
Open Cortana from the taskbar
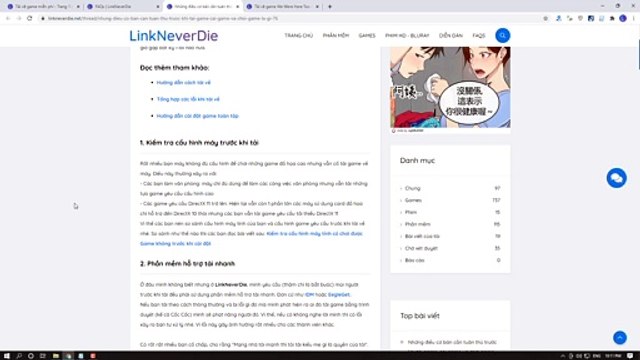tap(31, 356)
